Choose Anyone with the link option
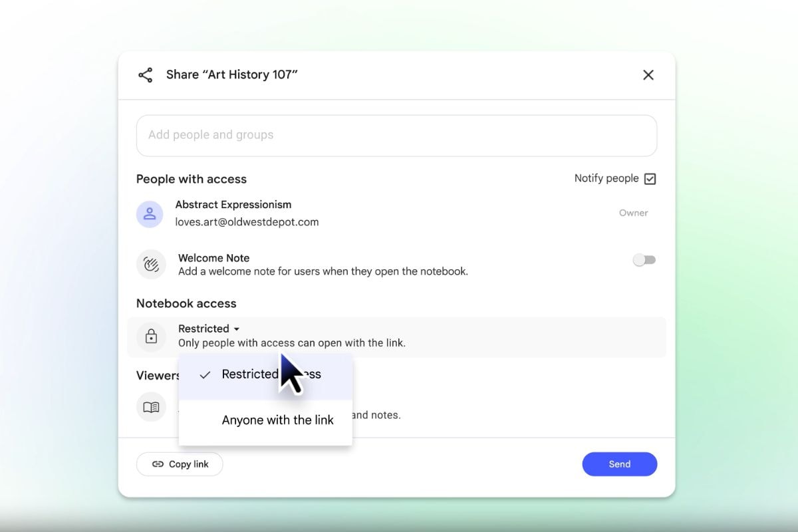Screen dimensions: 798x532 point(277,420)
